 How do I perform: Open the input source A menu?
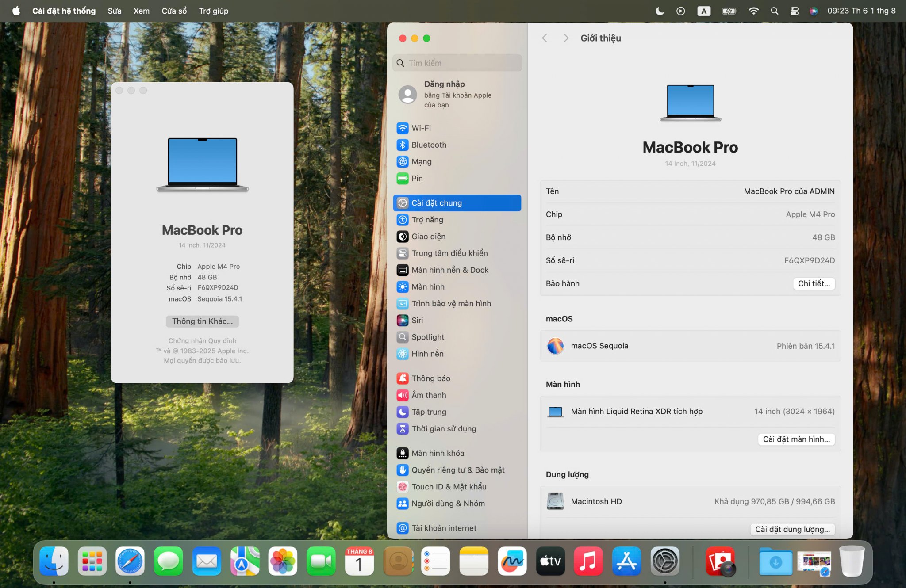[703, 11]
